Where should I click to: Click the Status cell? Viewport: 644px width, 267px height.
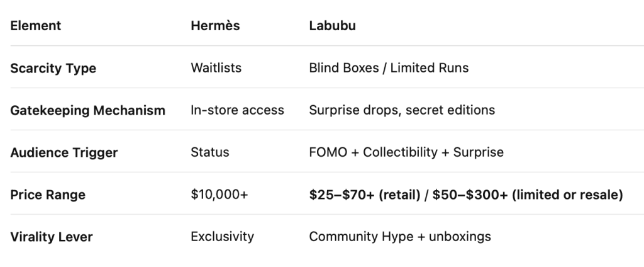point(210,152)
